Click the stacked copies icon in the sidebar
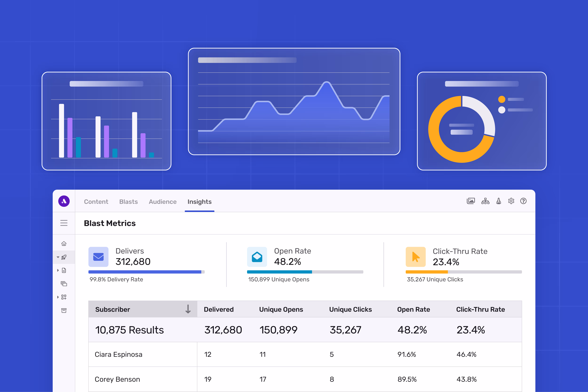Screen dimensions: 588x392 tap(64, 284)
